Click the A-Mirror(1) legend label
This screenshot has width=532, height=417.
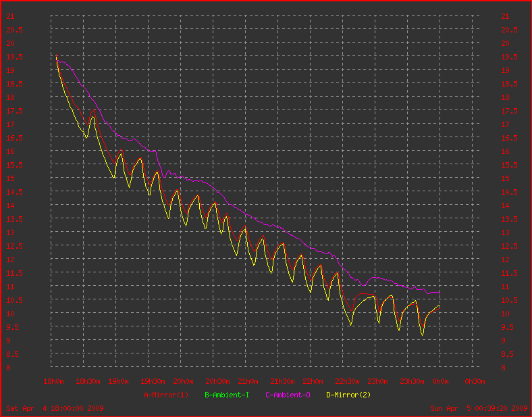click(x=166, y=395)
